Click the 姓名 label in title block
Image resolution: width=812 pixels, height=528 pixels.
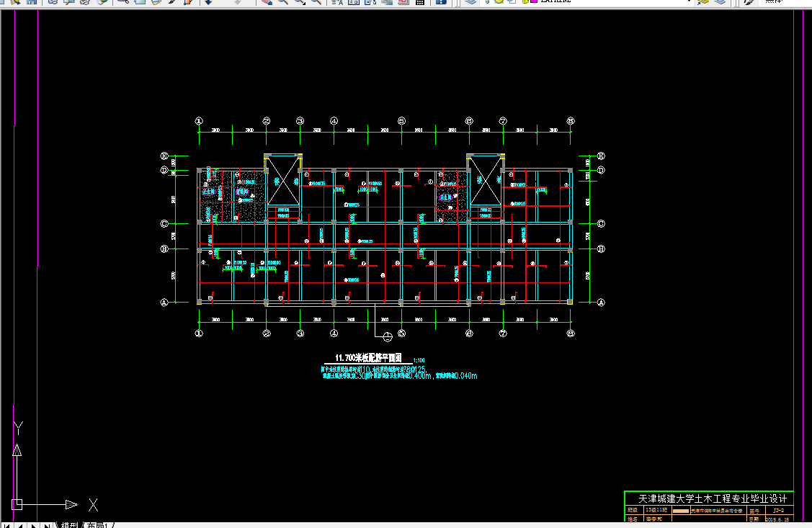tap(633, 519)
